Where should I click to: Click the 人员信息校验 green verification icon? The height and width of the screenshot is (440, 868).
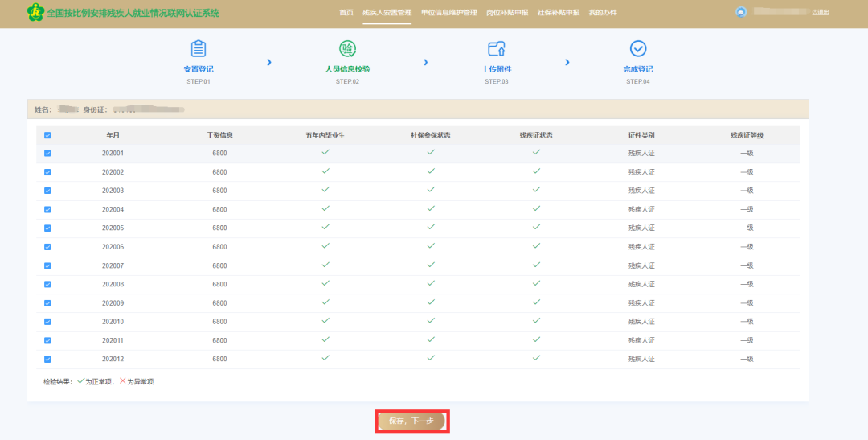(x=347, y=49)
